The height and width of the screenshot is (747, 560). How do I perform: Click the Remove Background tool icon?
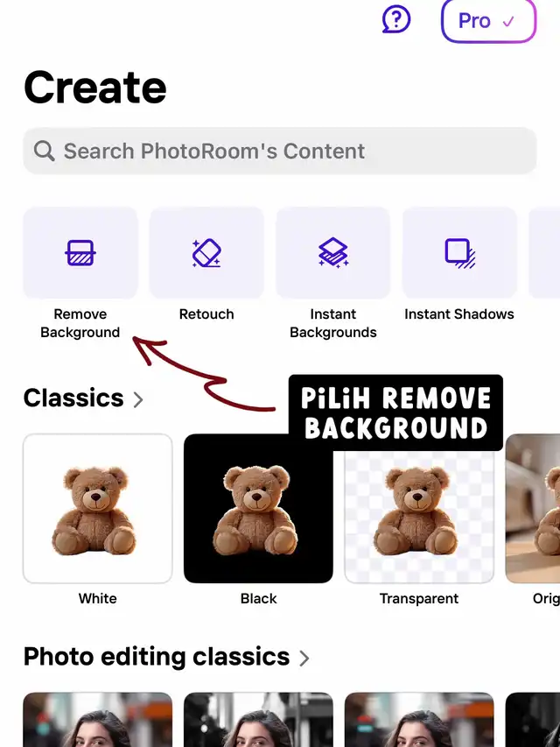pyautogui.click(x=80, y=252)
